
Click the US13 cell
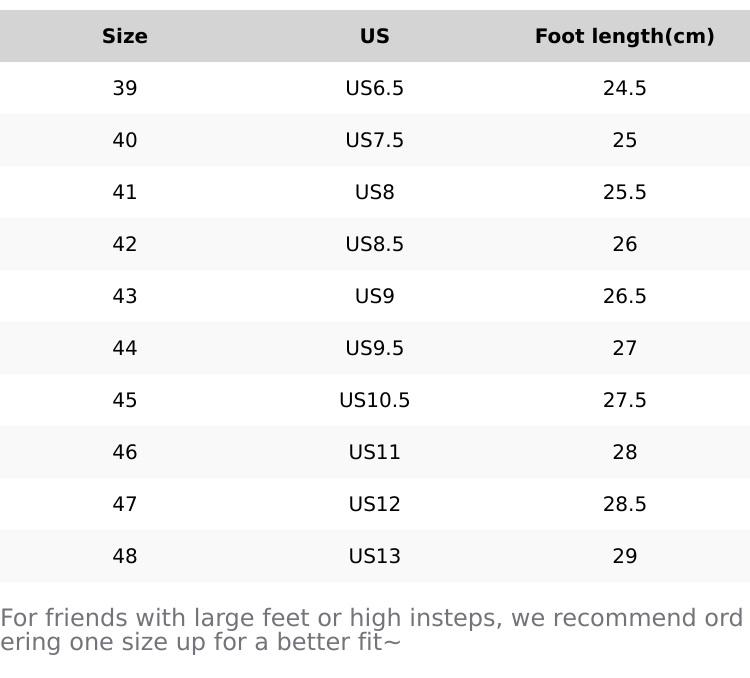point(375,557)
